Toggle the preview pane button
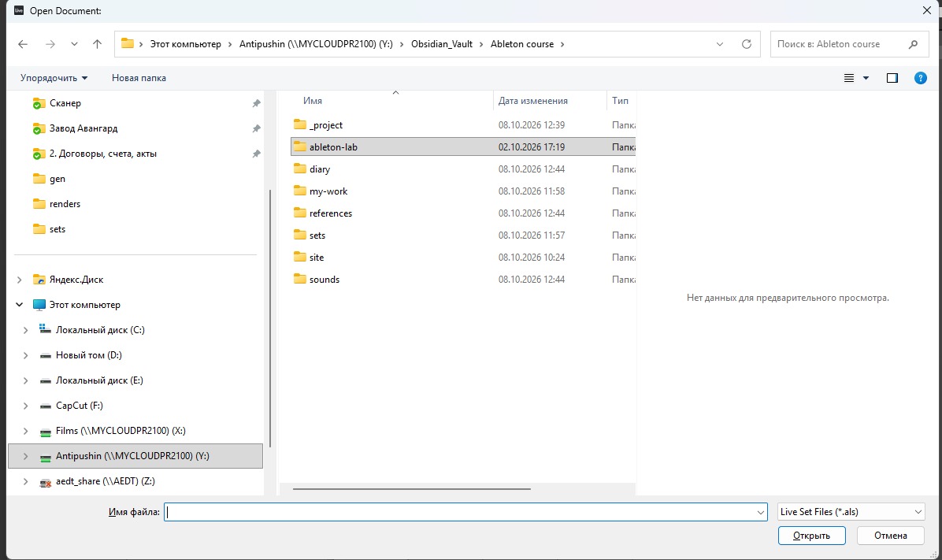Image resolution: width=942 pixels, height=560 pixels. coord(892,78)
